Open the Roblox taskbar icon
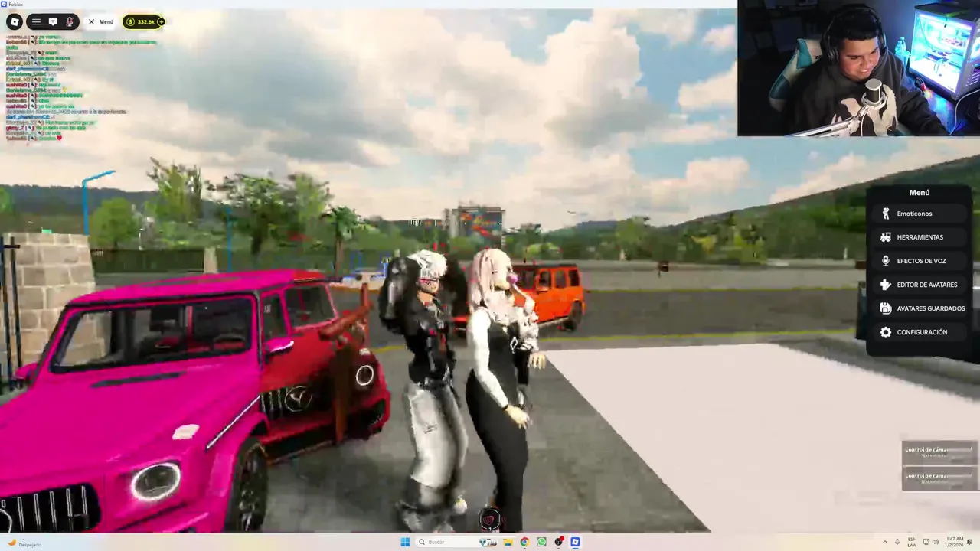 click(x=575, y=542)
